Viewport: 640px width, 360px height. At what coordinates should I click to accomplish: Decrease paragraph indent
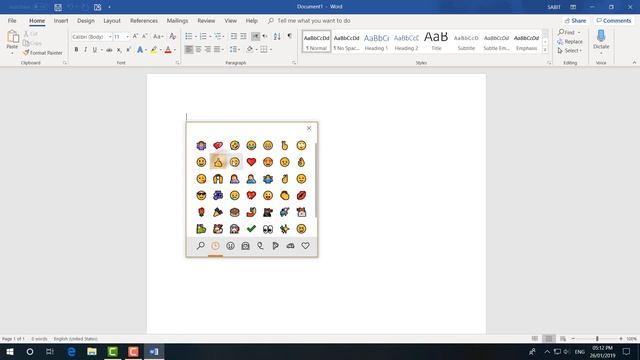[233, 37]
